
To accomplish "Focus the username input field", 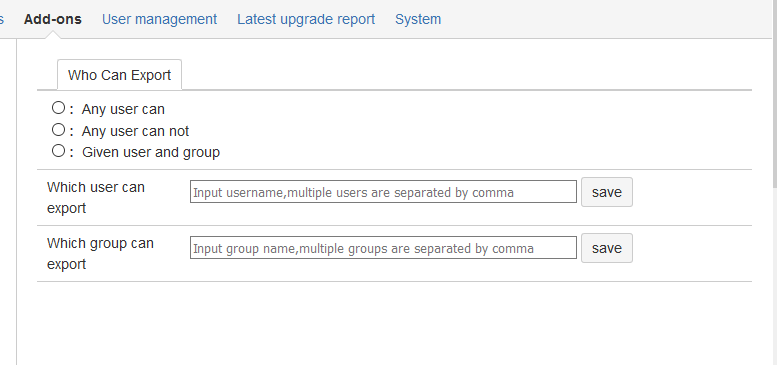I will [384, 192].
